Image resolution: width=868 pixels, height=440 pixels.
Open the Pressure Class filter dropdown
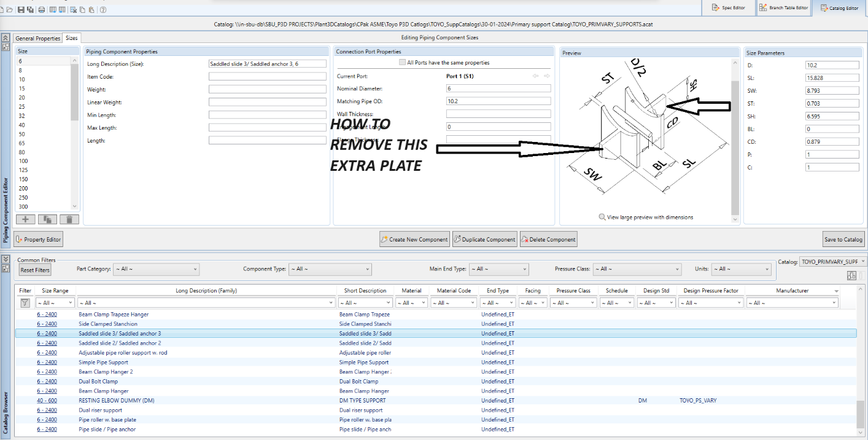pos(637,269)
